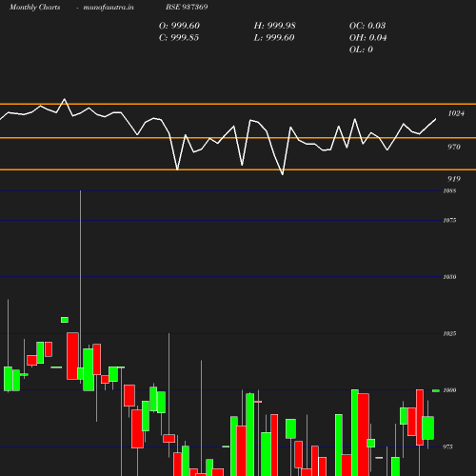This screenshot has height=476, width=476.
Task: Click the large red candle just below the 1025 line
Action: [72, 356]
